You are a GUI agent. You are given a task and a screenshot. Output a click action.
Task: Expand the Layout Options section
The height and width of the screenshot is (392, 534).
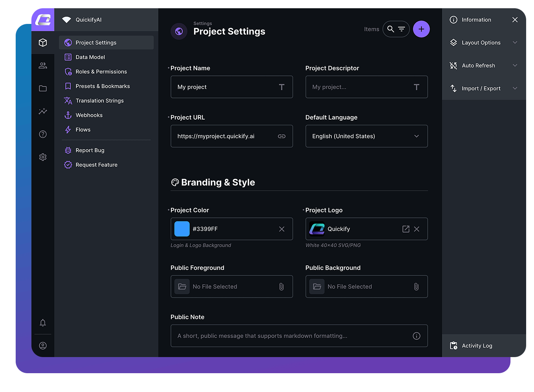click(x=484, y=42)
